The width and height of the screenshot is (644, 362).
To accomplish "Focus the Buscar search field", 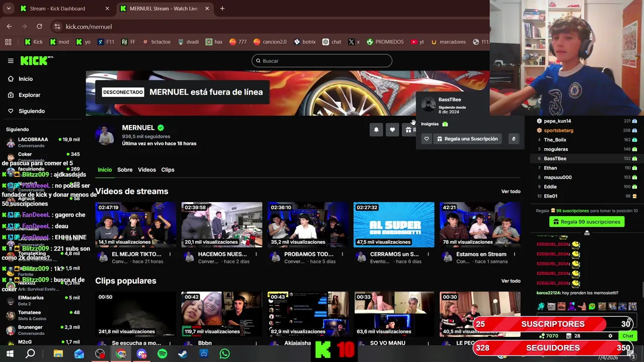I will 322,61.
